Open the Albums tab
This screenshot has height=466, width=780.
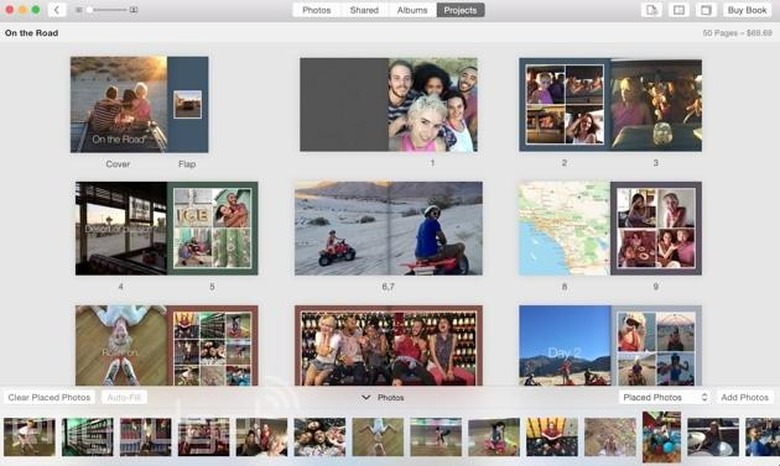[411, 10]
